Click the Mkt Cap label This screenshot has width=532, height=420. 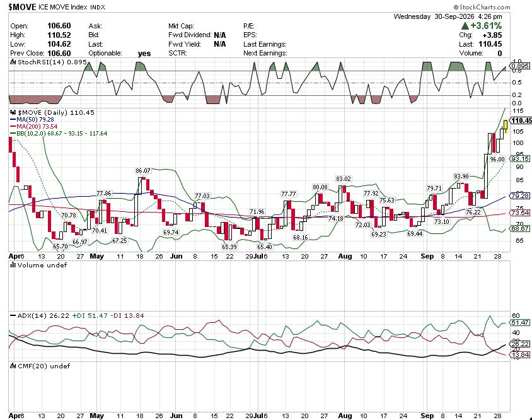(x=181, y=26)
